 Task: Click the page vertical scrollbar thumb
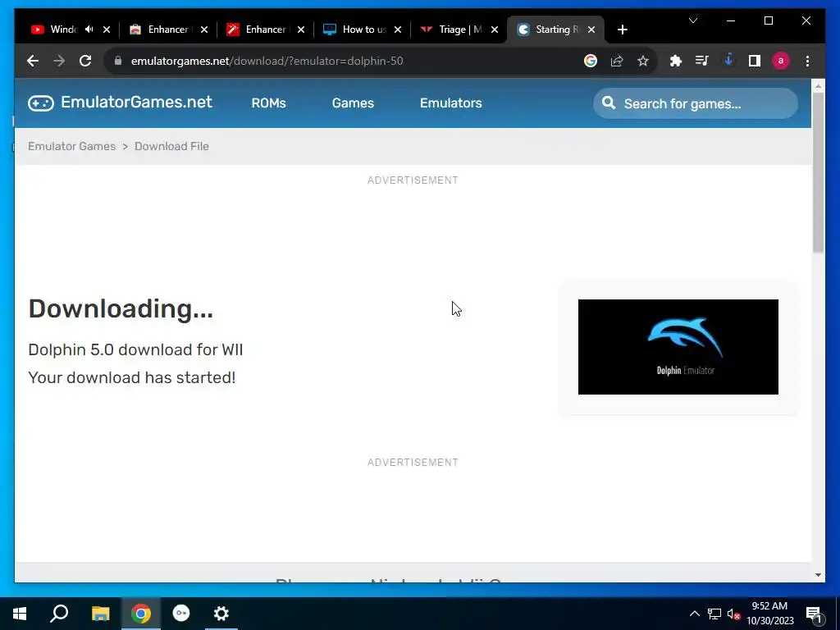818,171
